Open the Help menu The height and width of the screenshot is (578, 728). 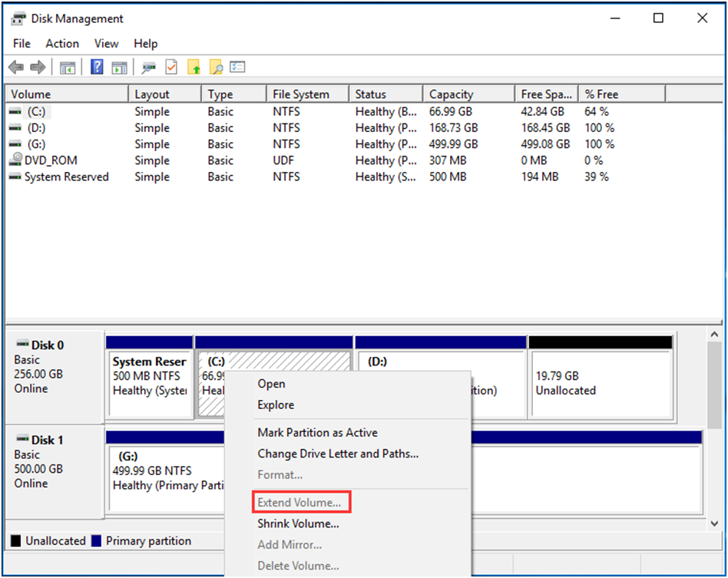pyautogui.click(x=146, y=44)
